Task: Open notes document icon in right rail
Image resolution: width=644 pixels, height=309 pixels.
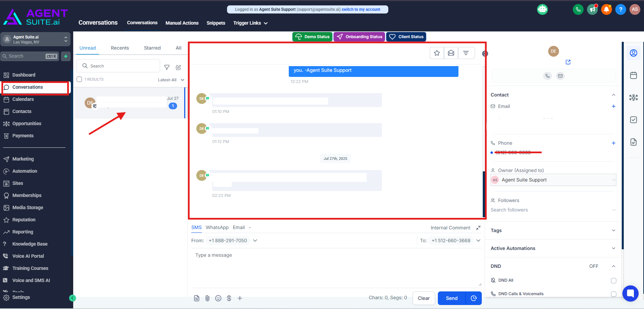Action: pyautogui.click(x=634, y=142)
